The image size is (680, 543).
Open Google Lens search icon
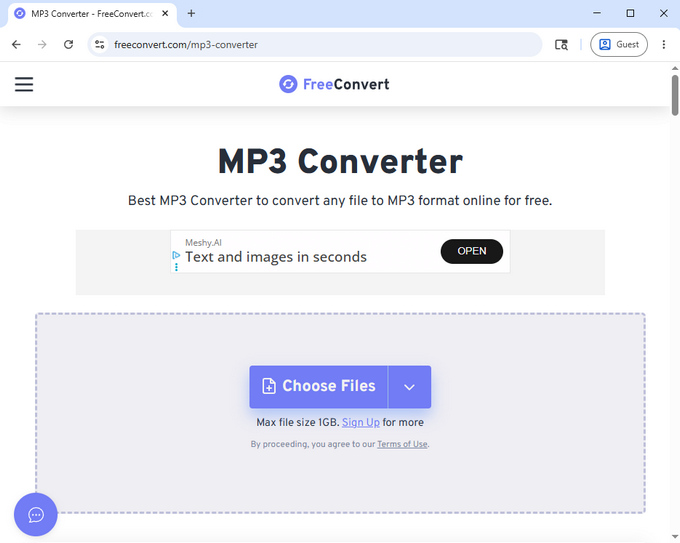pyautogui.click(x=561, y=44)
